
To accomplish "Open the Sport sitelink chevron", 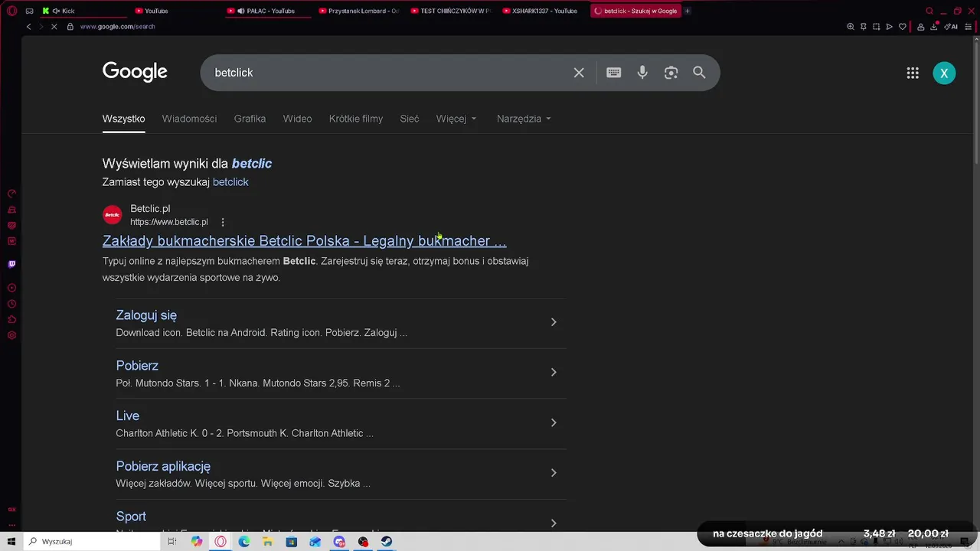I will click(x=554, y=523).
